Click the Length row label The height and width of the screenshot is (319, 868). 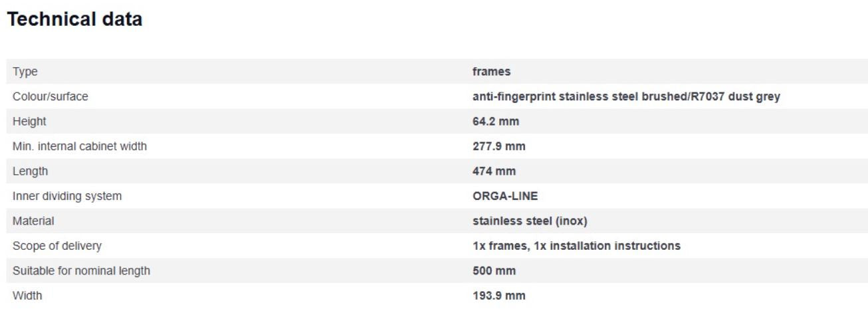point(31,171)
